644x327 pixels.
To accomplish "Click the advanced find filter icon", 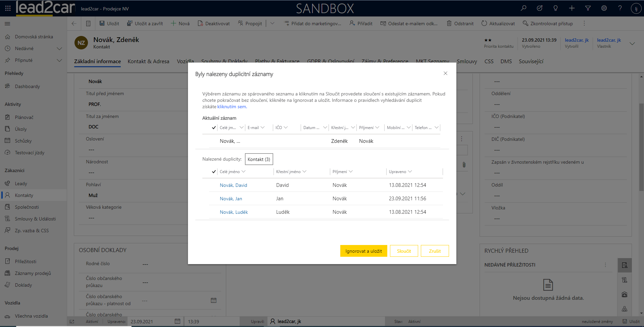I will pyautogui.click(x=588, y=8).
